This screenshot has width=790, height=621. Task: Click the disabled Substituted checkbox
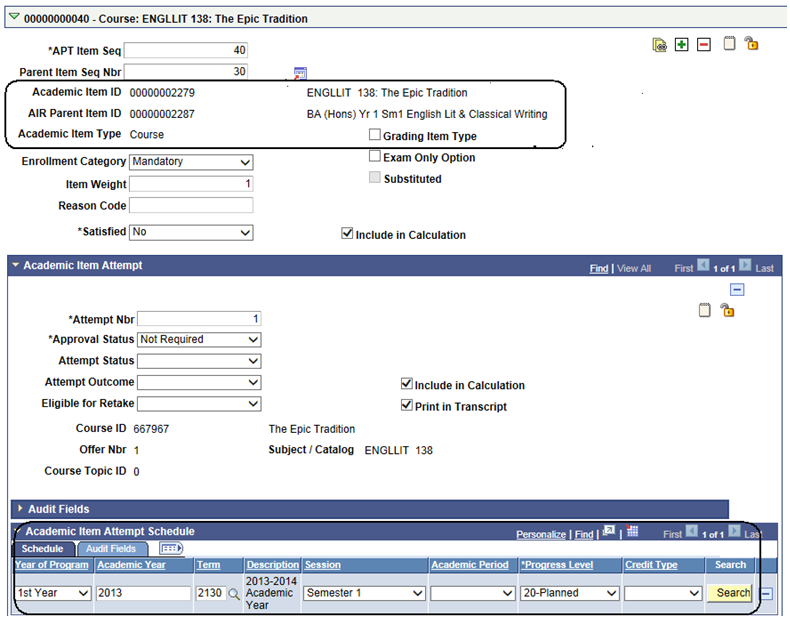pos(375,177)
